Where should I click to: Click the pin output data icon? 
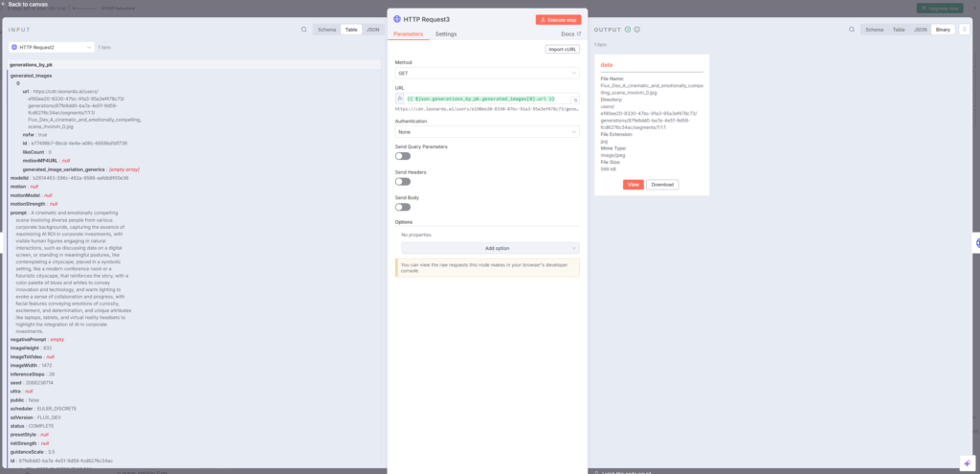coord(963,30)
